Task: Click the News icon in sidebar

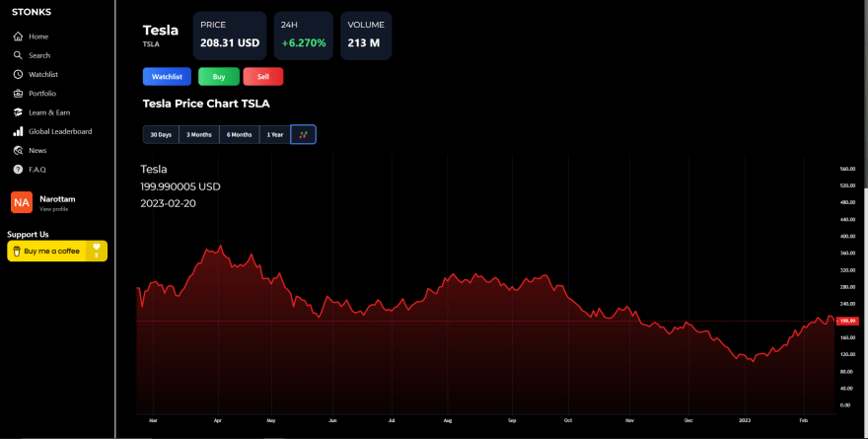Action: (x=18, y=151)
